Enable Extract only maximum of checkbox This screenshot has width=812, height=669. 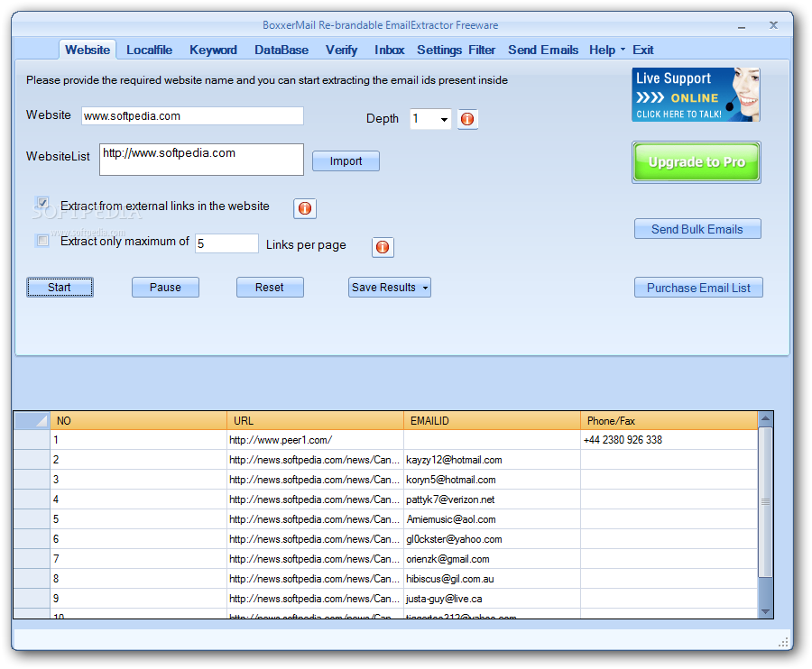(x=42, y=241)
